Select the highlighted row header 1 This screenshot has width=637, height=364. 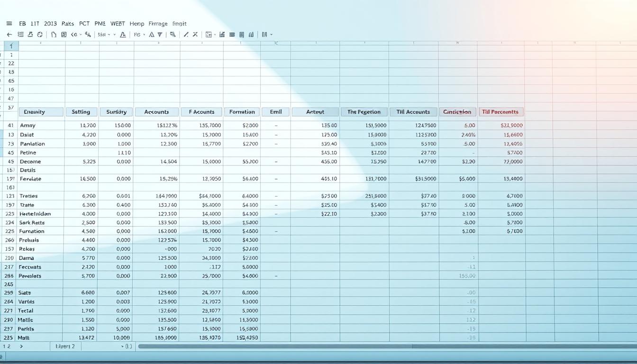11,46
